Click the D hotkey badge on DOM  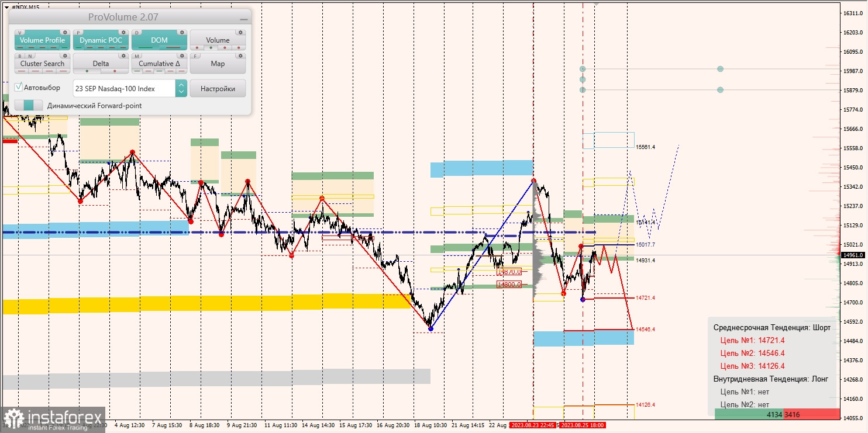point(137,33)
